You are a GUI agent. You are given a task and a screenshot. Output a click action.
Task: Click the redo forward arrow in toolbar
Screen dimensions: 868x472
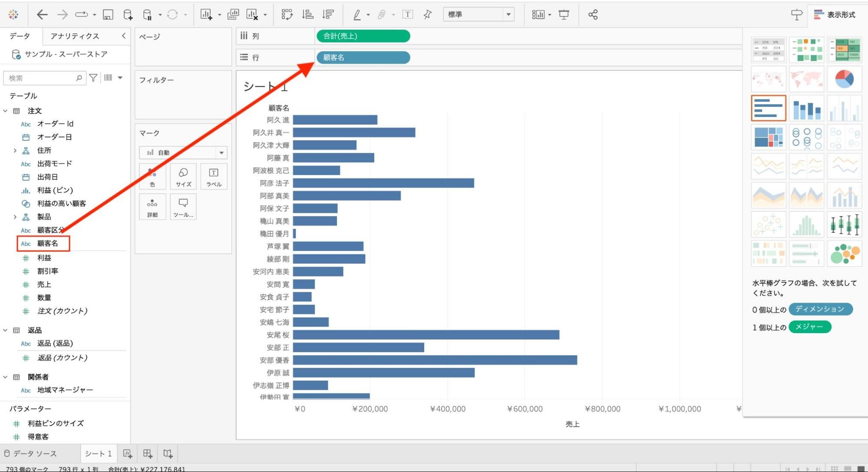click(x=63, y=14)
